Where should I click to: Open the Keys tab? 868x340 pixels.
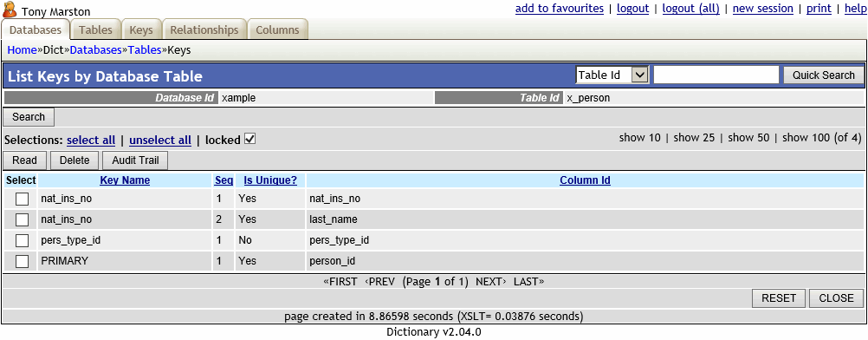(141, 30)
